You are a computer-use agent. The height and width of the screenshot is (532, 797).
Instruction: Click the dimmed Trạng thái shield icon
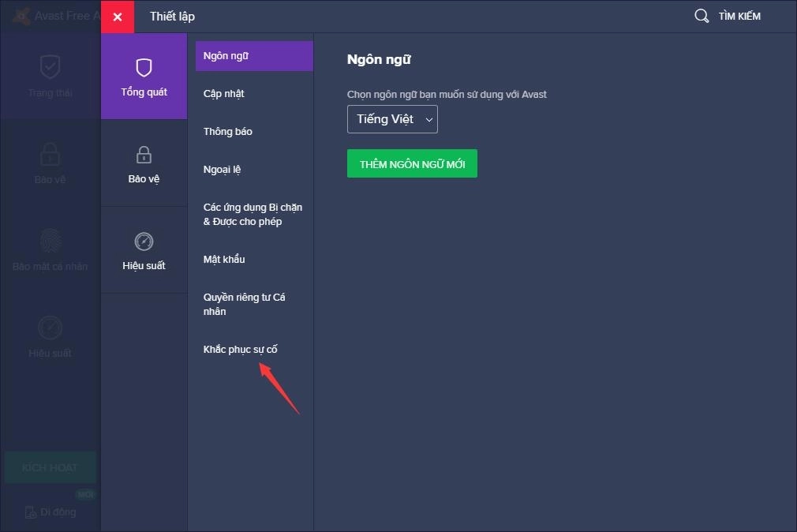[x=50, y=67]
